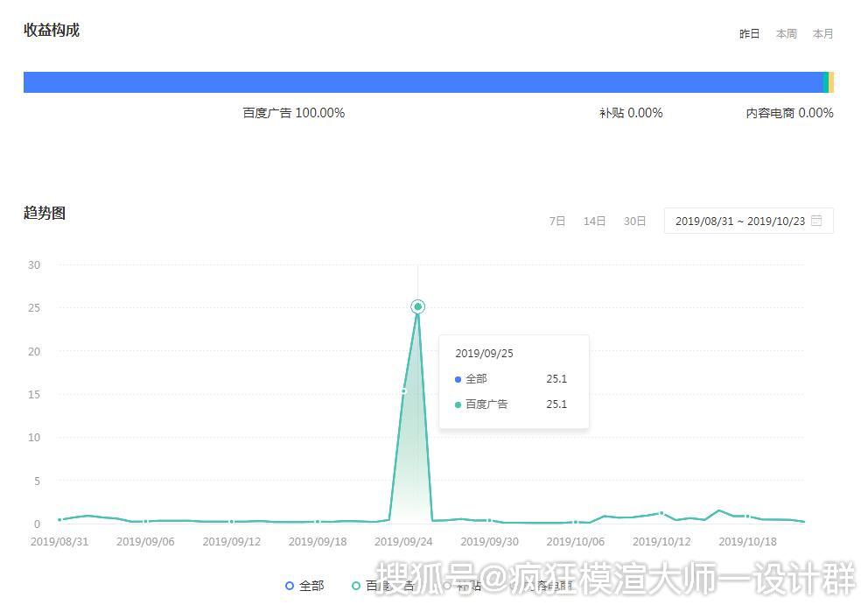Screen dimensions: 868x605
Task: Switch to the 本月 tab
Action: 822,33
